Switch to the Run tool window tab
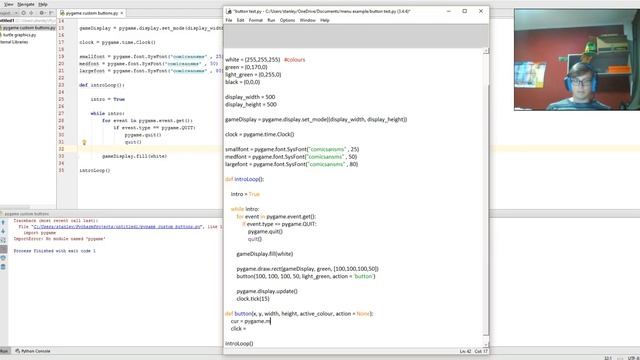640x360 pixels. (x=4, y=351)
